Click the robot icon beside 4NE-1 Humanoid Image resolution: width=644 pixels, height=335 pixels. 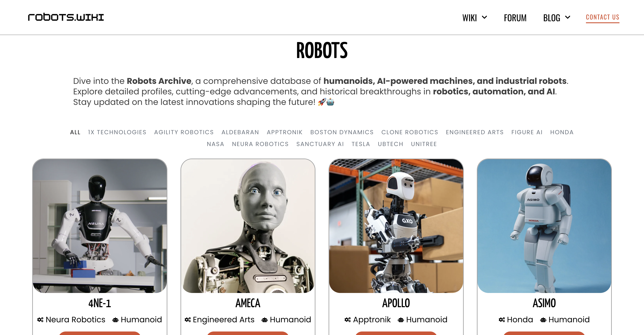115,320
